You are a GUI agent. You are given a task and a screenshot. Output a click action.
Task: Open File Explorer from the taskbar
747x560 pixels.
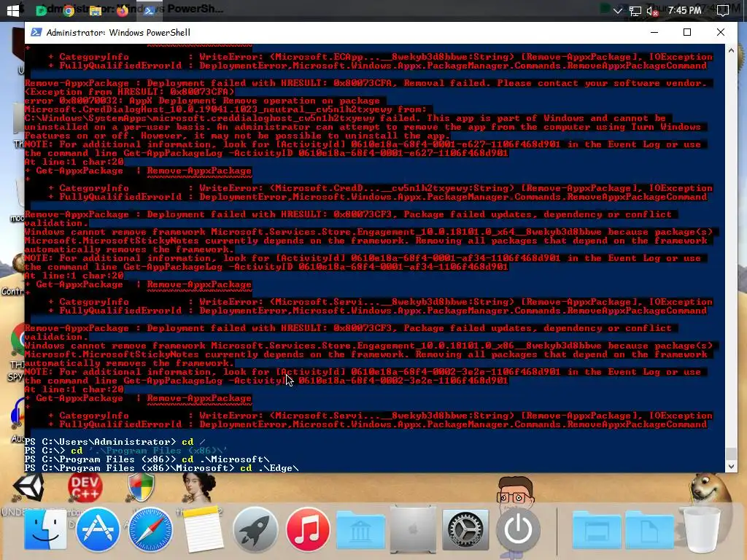click(96, 10)
